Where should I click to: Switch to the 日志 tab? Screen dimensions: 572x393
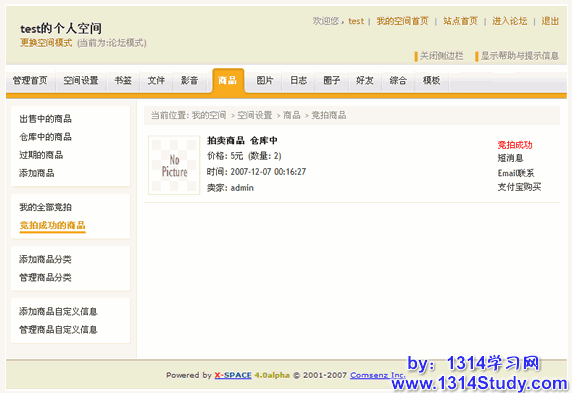298,81
